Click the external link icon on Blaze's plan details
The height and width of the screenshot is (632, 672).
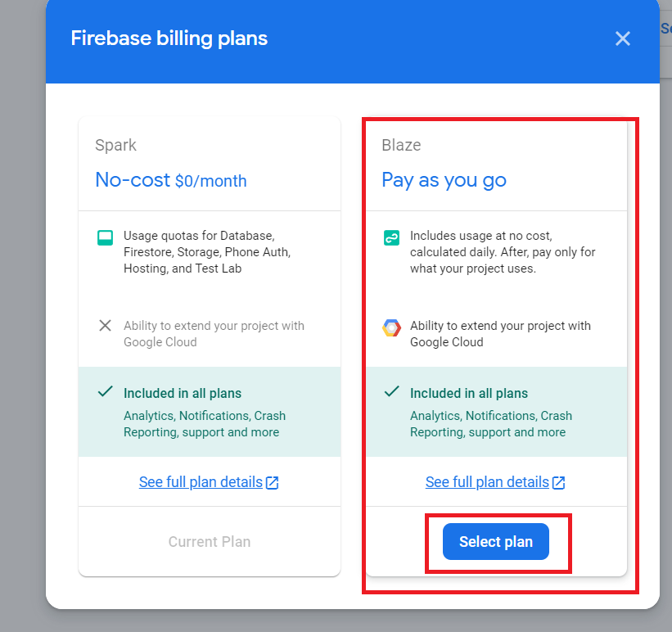559,481
